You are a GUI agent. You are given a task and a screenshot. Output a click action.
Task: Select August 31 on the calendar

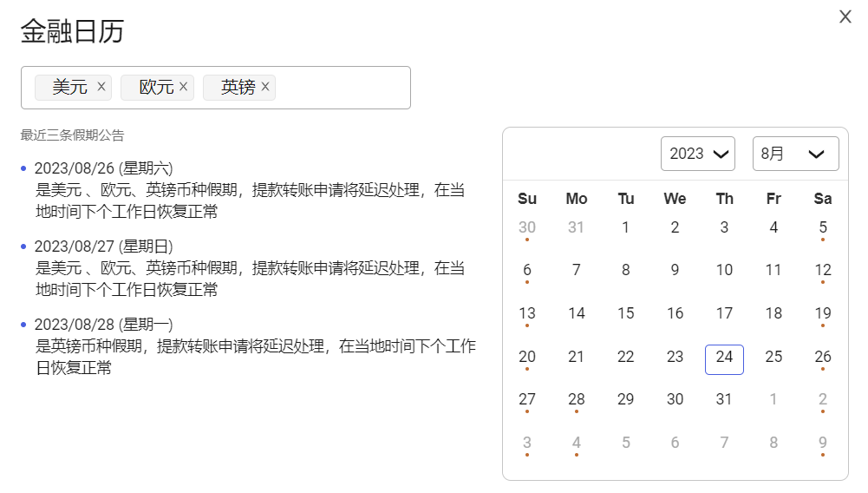[x=724, y=400]
